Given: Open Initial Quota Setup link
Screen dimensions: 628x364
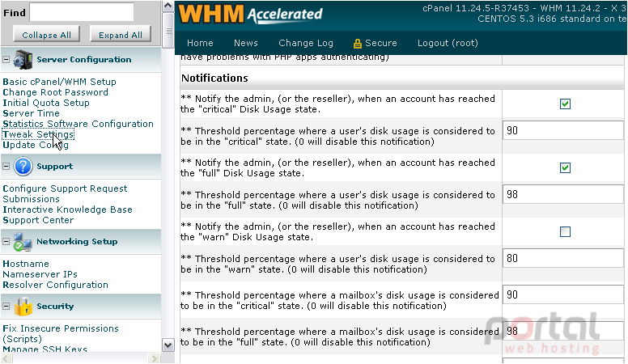Looking at the screenshot, I should (46, 103).
